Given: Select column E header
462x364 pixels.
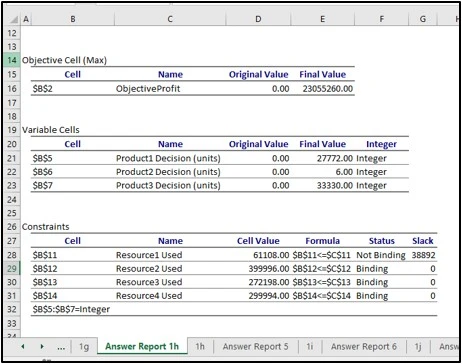Looking at the screenshot, I should (x=322, y=19).
